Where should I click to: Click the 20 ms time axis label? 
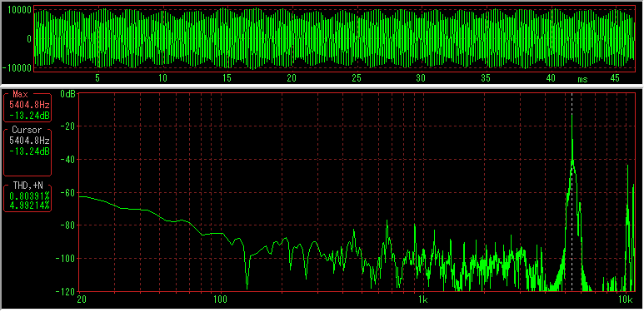coord(292,78)
